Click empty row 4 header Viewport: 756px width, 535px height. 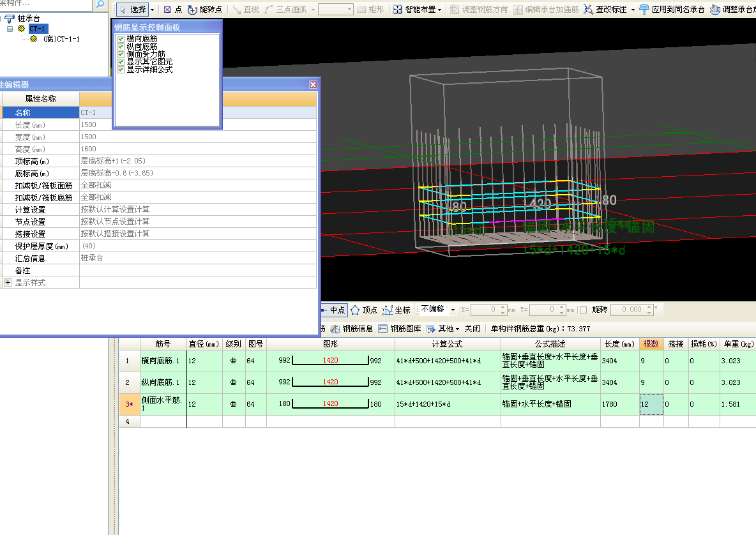(129, 421)
